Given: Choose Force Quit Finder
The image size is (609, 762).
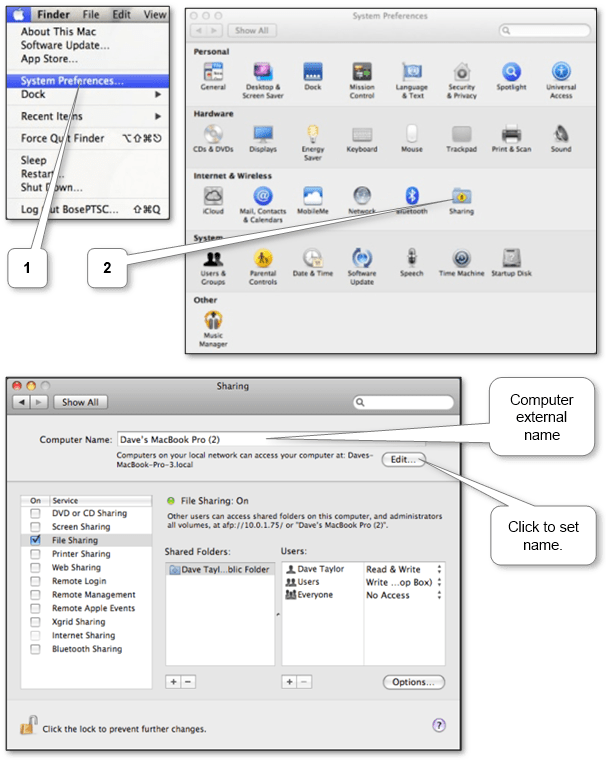Looking at the screenshot, I should tap(88, 139).
